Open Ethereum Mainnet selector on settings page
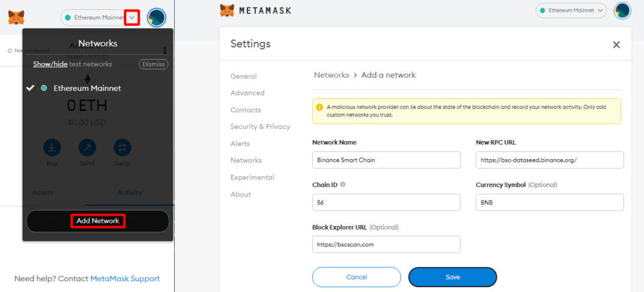Image resolution: width=644 pixels, height=292 pixels. (571, 11)
